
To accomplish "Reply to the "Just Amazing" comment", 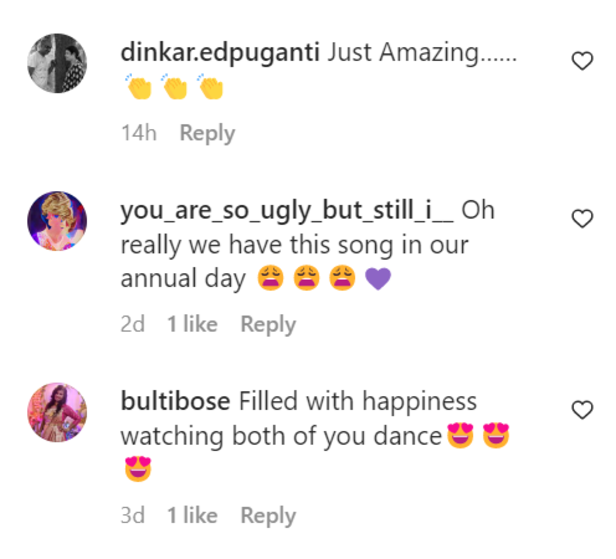I will click(207, 133).
